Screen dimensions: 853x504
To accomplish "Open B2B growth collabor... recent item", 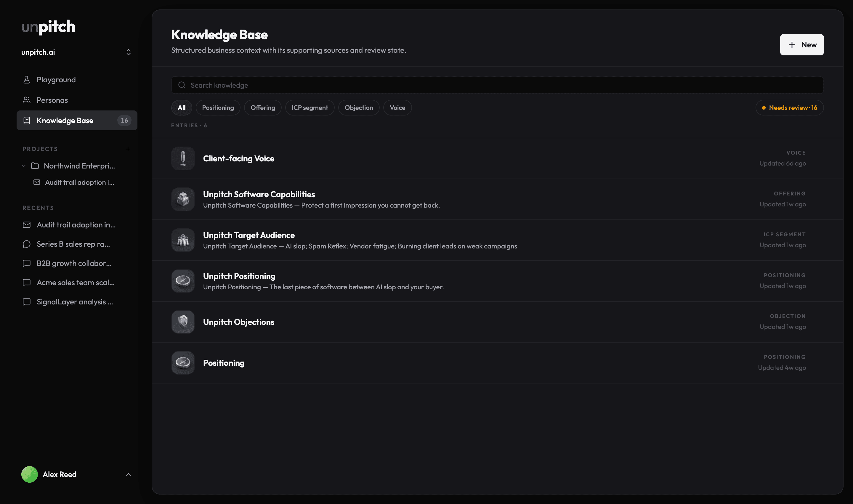I will tap(77, 263).
